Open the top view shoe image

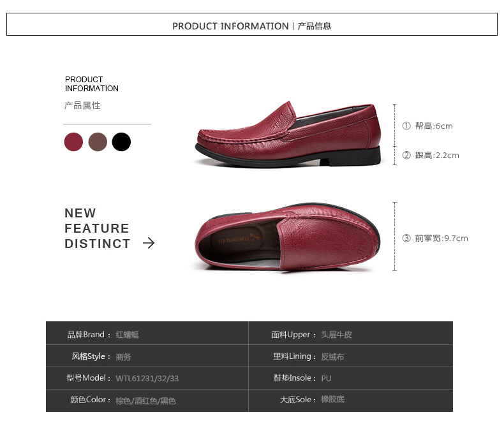pyautogui.click(x=287, y=237)
